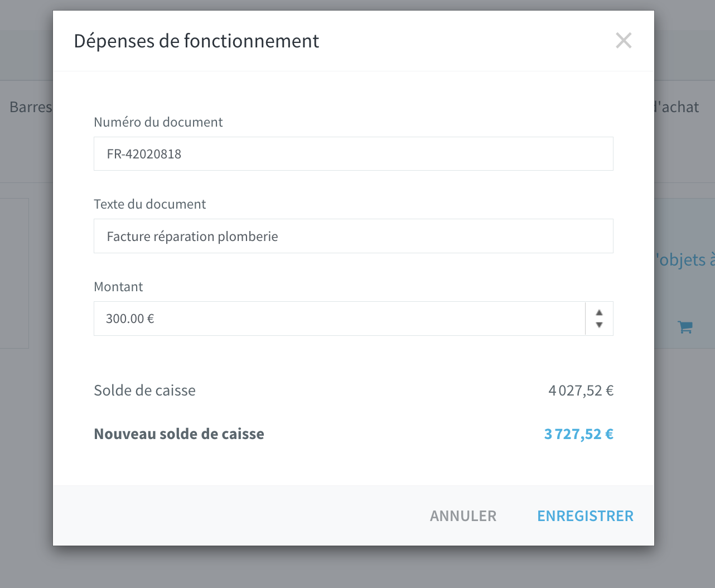Viewport: 715px width, 588px height.
Task: Increase Montant with the up arrow
Action: click(599, 312)
